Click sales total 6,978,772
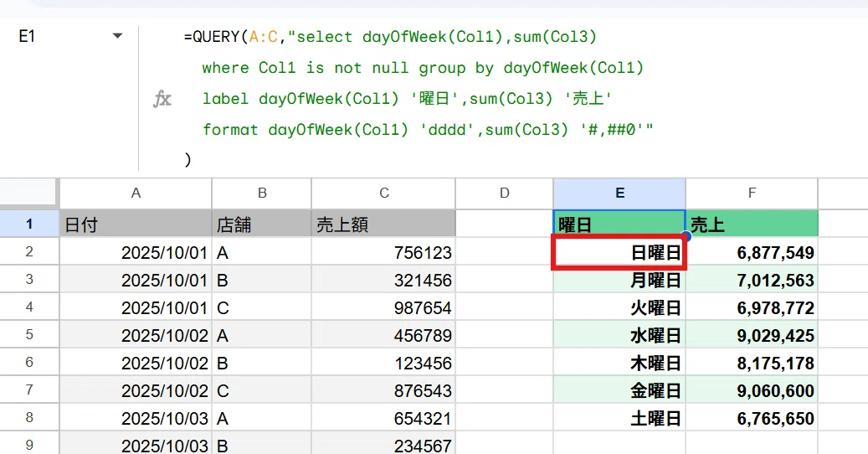This screenshot has width=868, height=454. click(752, 307)
